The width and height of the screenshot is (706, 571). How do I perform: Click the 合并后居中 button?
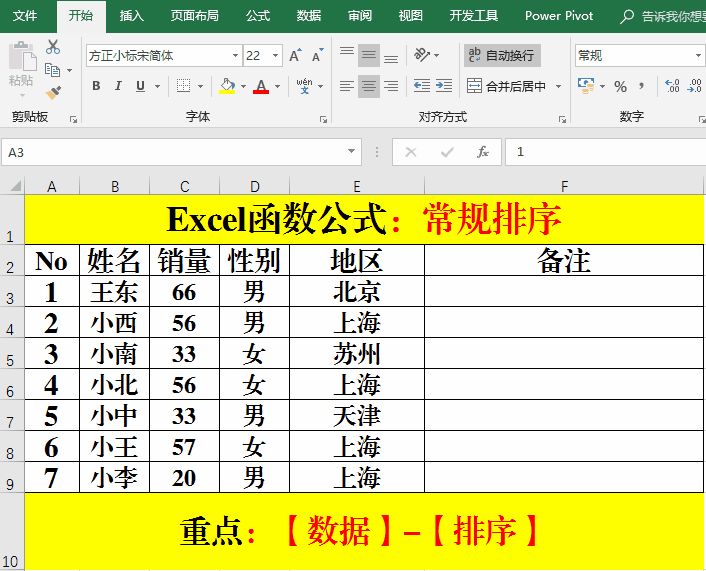click(x=509, y=87)
